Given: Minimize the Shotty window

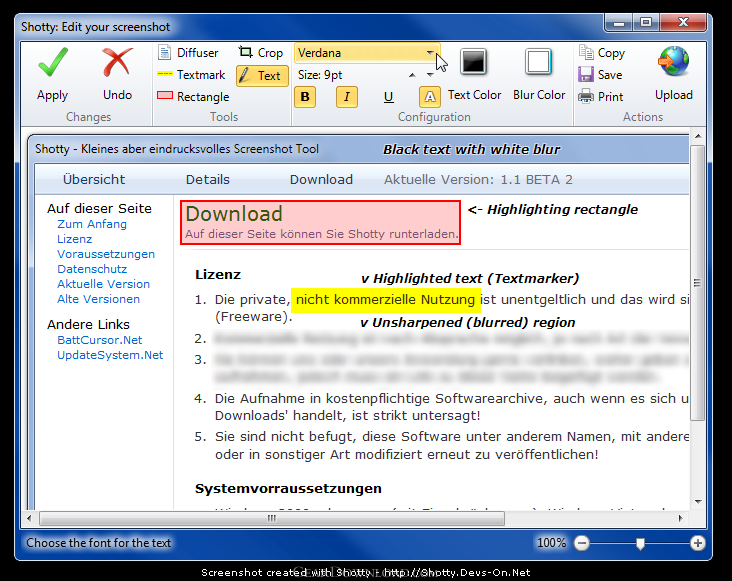Looking at the screenshot, I should pos(619,23).
